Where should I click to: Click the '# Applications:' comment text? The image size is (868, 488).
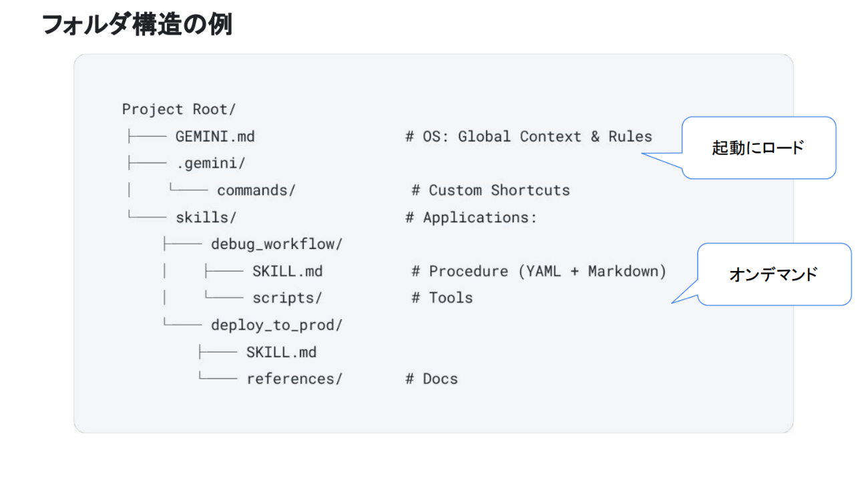(471, 218)
